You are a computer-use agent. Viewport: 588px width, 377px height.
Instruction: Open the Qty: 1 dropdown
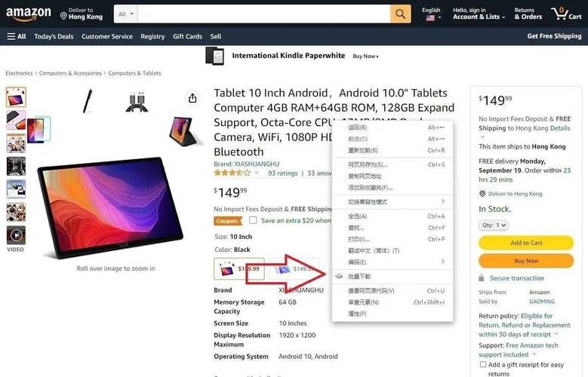[494, 225]
